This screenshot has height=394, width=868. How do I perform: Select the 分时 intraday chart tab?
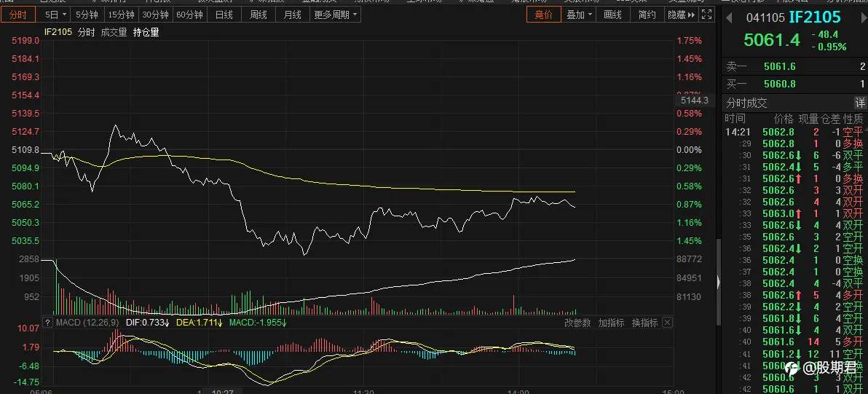tap(17, 15)
